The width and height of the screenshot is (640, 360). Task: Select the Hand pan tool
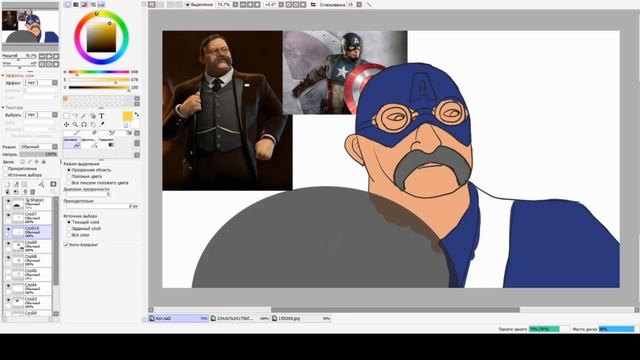point(93,124)
